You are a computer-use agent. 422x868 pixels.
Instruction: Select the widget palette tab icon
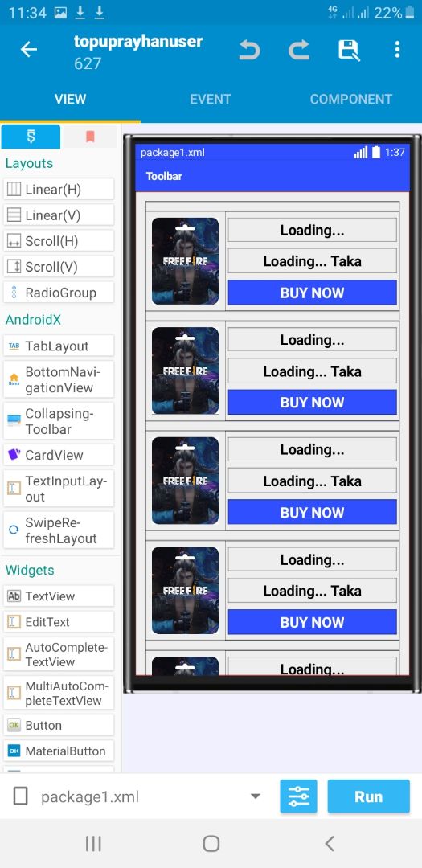[31, 137]
